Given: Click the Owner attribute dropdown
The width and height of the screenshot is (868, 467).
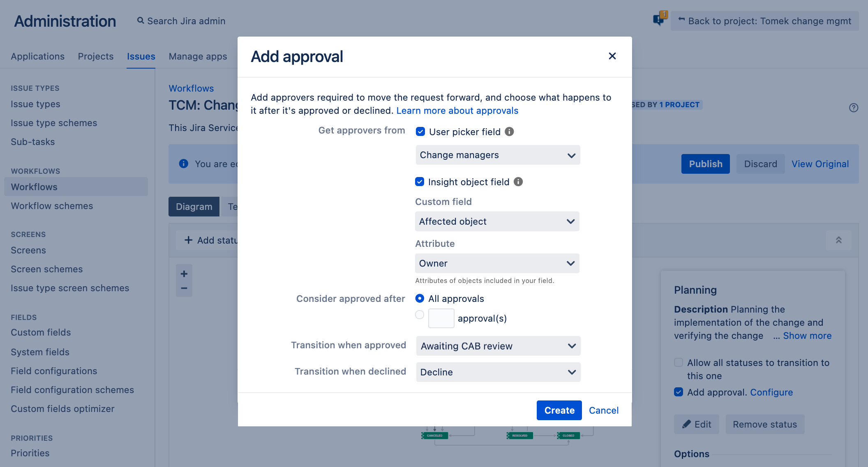Looking at the screenshot, I should pyautogui.click(x=497, y=263).
